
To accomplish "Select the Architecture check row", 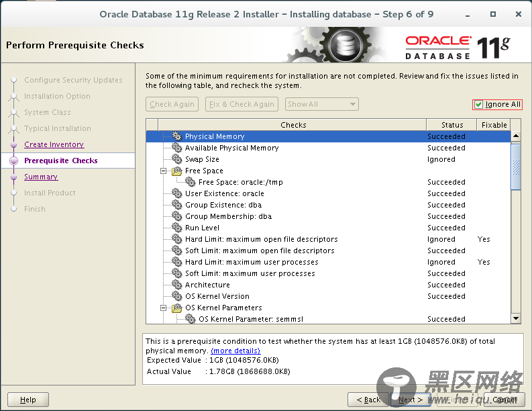I will 329,285.
